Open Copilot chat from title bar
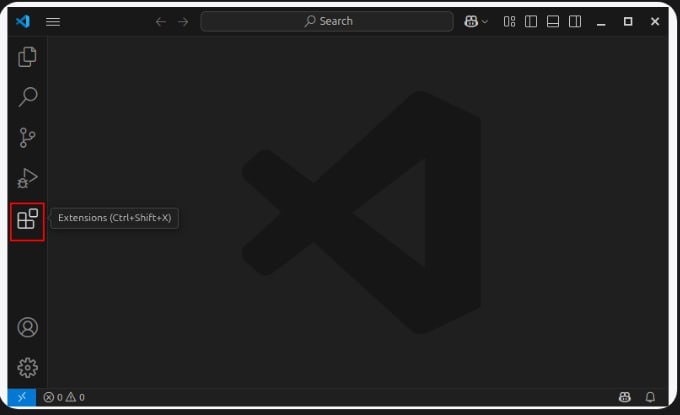This screenshot has height=415, width=680. 471,21
